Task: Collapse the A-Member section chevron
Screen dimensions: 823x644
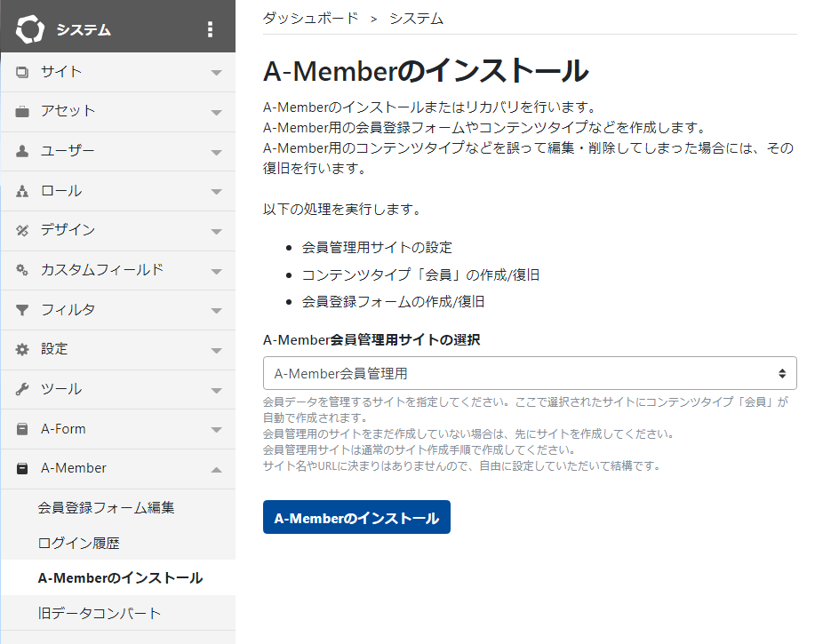Action: 216,469
